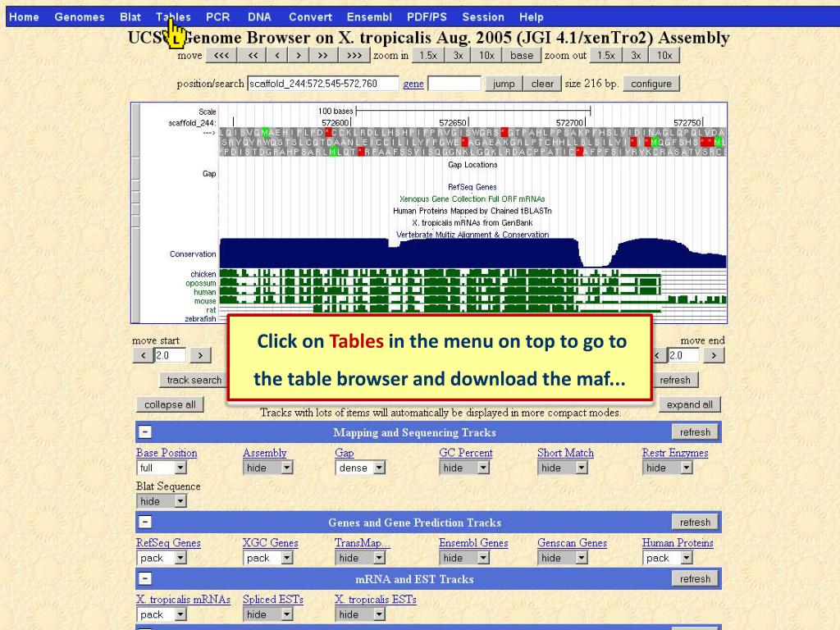Screen dimensions: 840x630
Task: Open the RefSeq Genes dropdown
Action: tap(162, 558)
